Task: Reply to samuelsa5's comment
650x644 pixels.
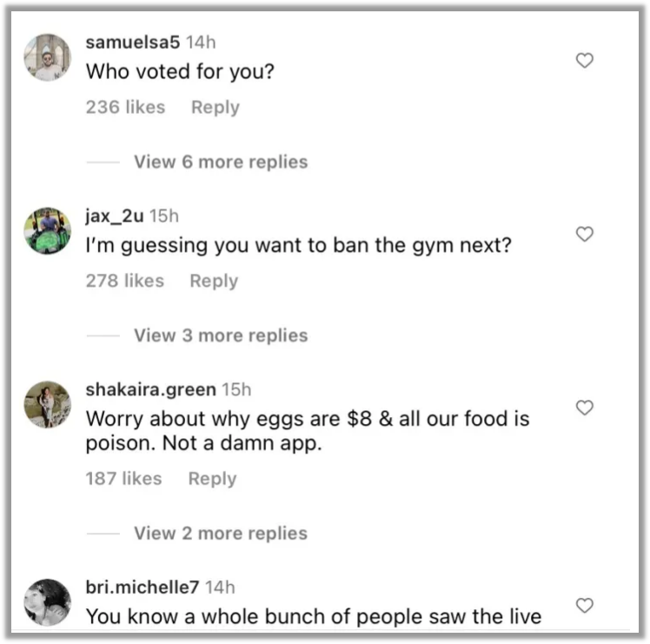Action: point(215,107)
